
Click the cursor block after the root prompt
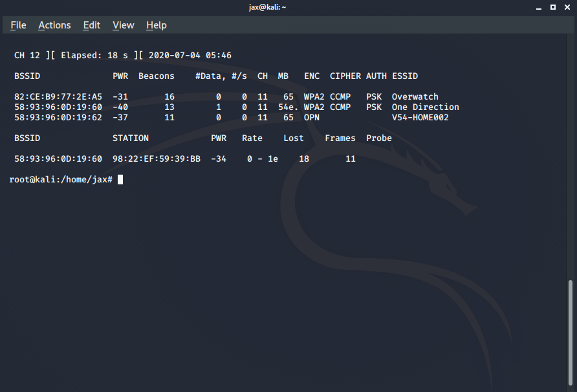pyautogui.click(x=120, y=180)
